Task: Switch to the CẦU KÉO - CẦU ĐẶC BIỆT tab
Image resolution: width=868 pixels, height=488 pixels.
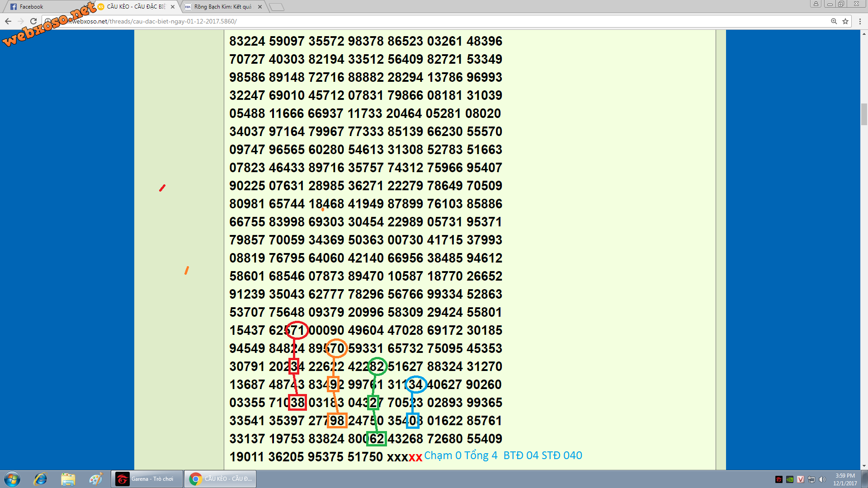Action: (136, 7)
